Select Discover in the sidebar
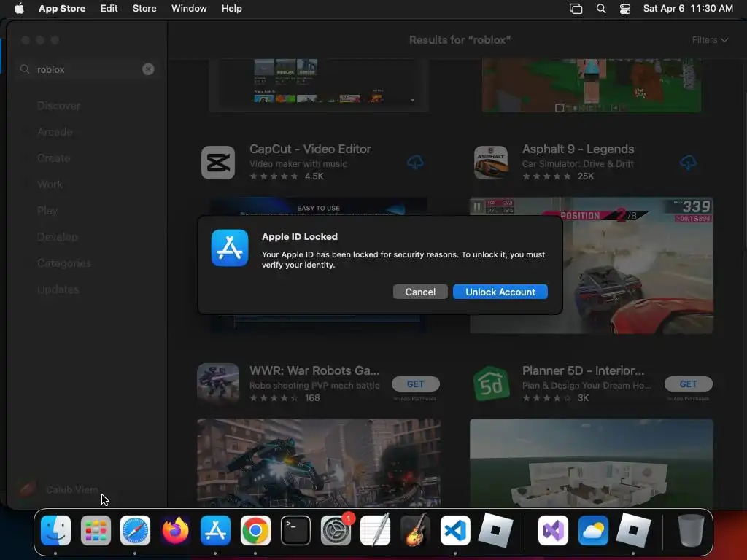The width and height of the screenshot is (747, 560). (x=58, y=106)
